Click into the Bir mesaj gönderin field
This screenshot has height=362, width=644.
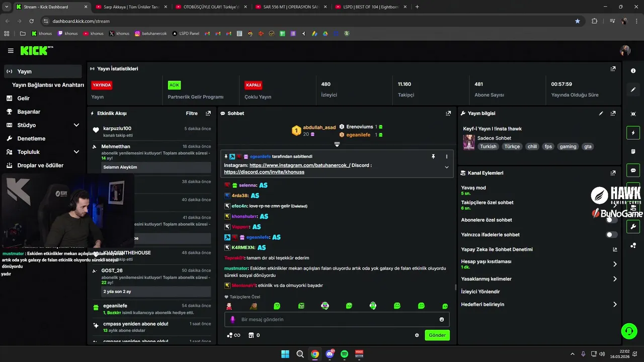coord(337,319)
